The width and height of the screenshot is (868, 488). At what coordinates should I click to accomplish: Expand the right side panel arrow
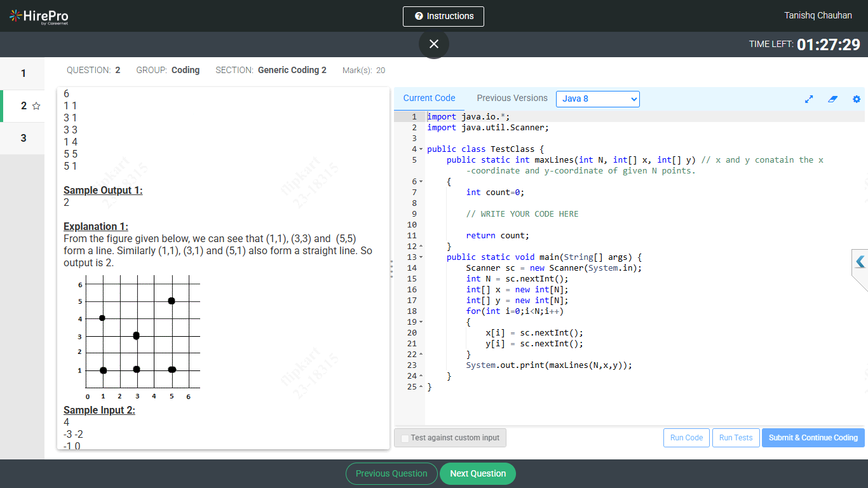(x=860, y=262)
